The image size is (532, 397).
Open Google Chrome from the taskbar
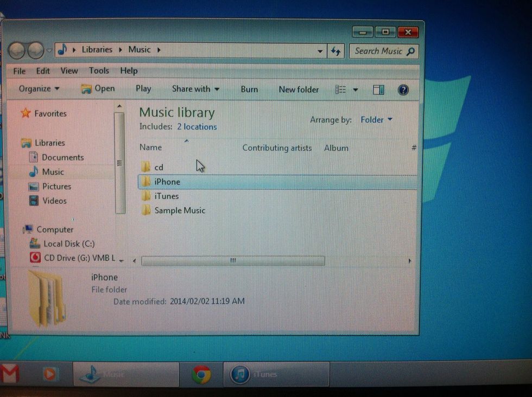pyautogui.click(x=201, y=374)
